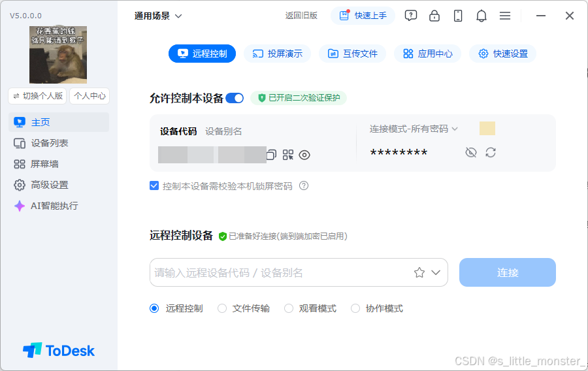Toggle the allow control of this device switch

[235, 98]
